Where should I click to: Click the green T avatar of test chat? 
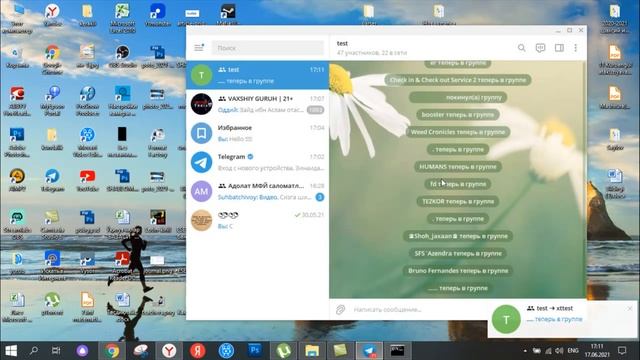(202, 75)
